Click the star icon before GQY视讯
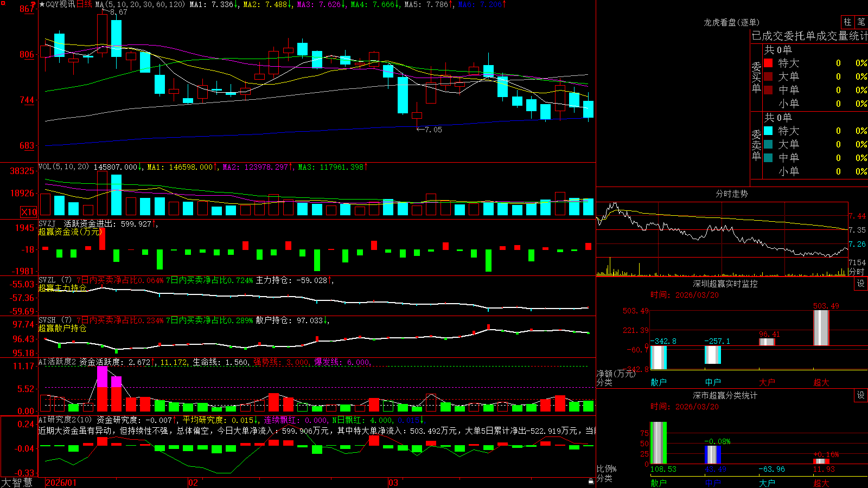 click(x=42, y=4)
